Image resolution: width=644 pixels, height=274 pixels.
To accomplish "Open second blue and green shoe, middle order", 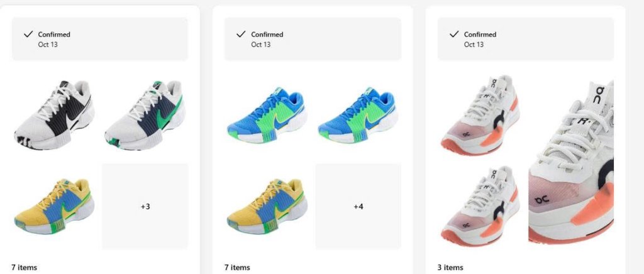I will coord(358,116).
